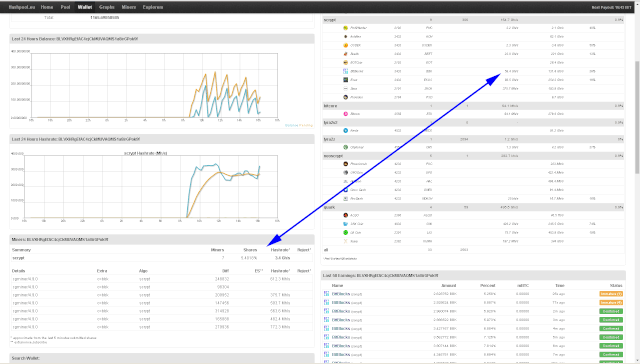Click the white oval coin icon under scrypt

coord(345,88)
